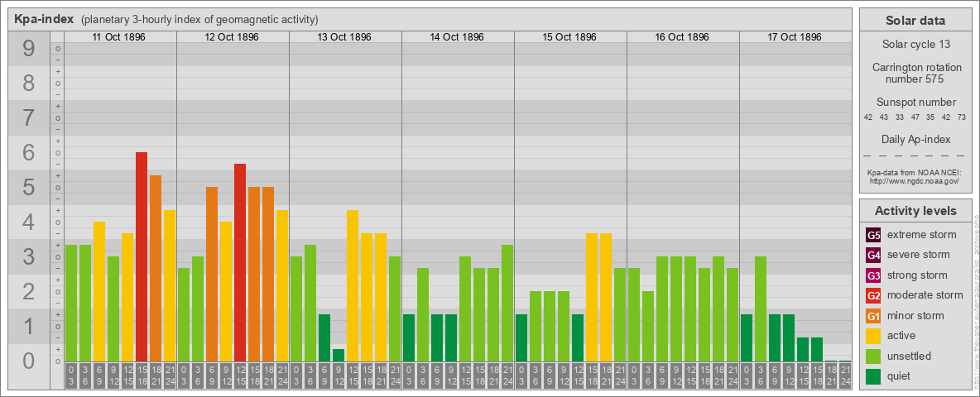980x397 pixels.
Task: Click the 'Daily Ap-index' label
Action: pos(915,139)
